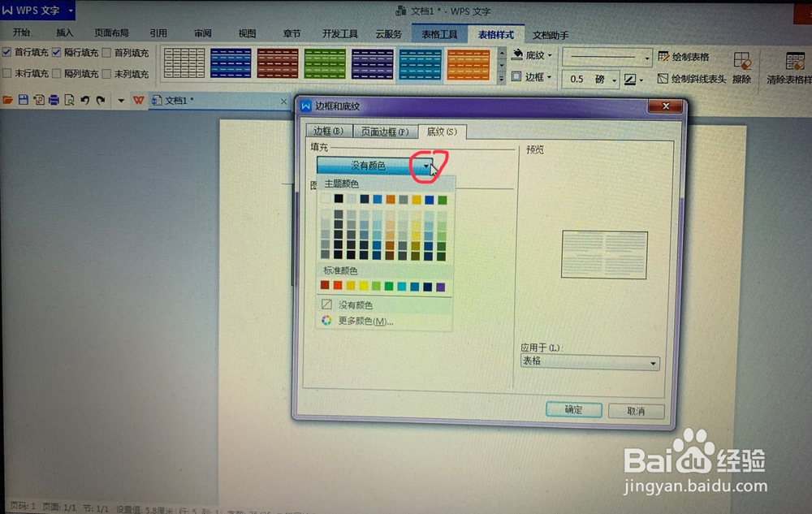Click the red WPS home icon
The width and height of the screenshot is (812, 514).
[x=138, y=100]
